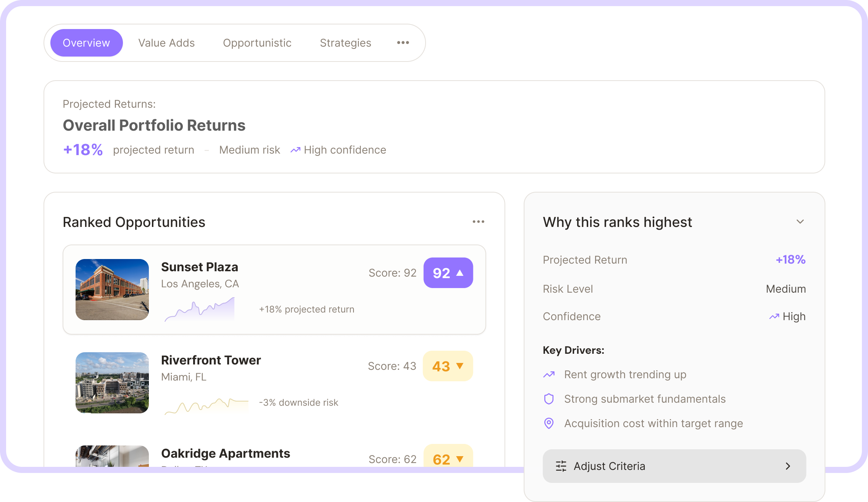This screenshot has width=868, height=502.
Task: Expand Oakridge Apartments score badge arrow
Action: [460, 459]
